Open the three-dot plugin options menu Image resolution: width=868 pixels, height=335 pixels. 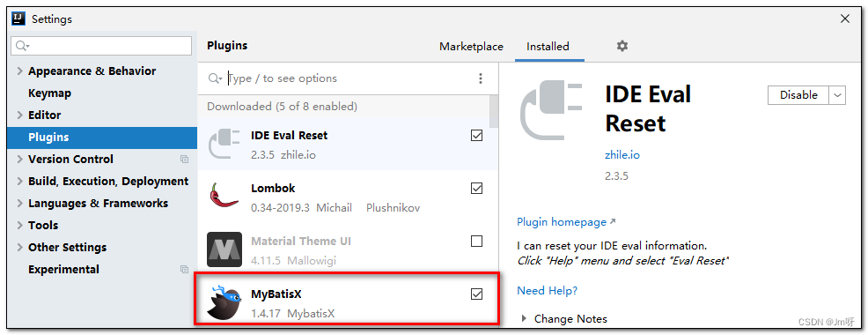(x=481, y=78)
